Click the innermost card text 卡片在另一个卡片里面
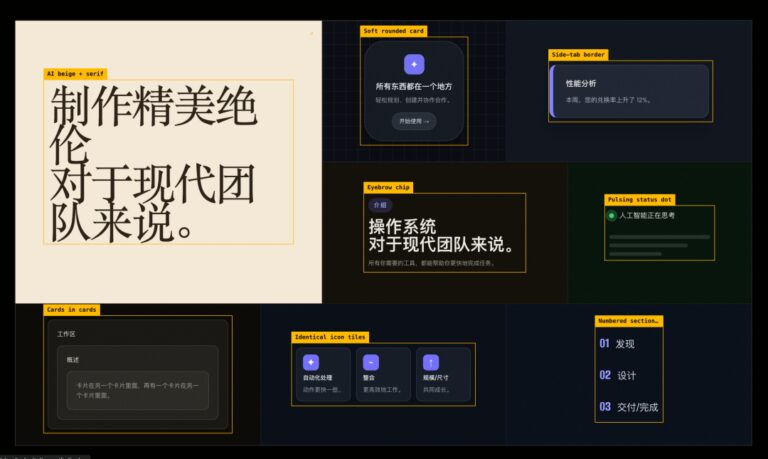Viewport: 768px width, 459px height. (137, 390)
